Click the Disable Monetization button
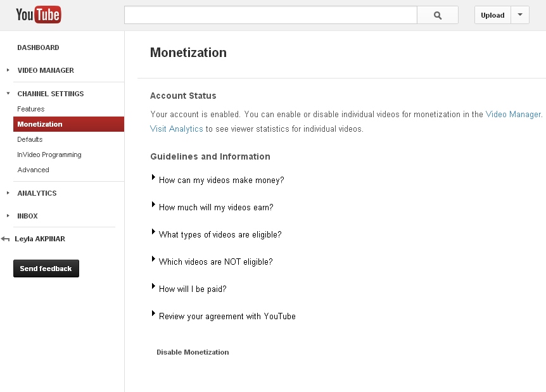Viewport: 546px width, 392px height. coord(193,352)
